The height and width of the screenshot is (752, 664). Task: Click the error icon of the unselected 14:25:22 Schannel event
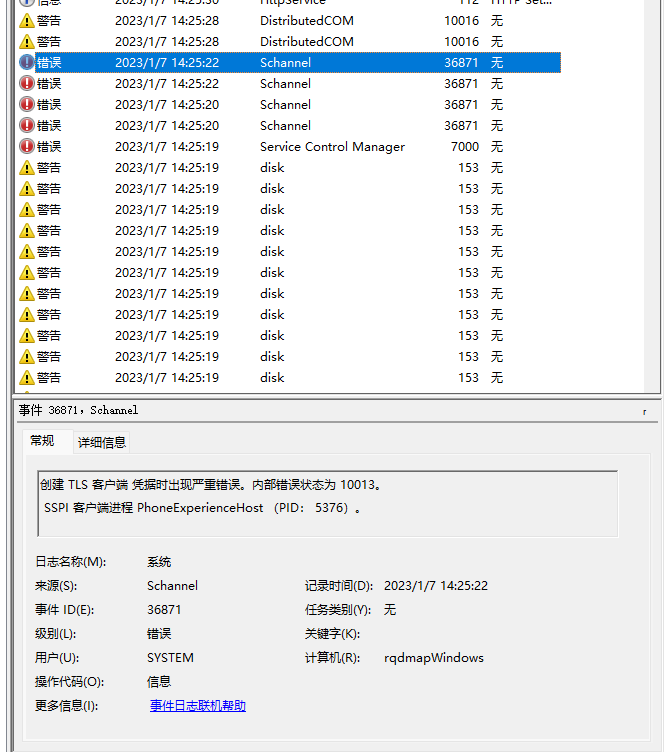tap(27, 84)
